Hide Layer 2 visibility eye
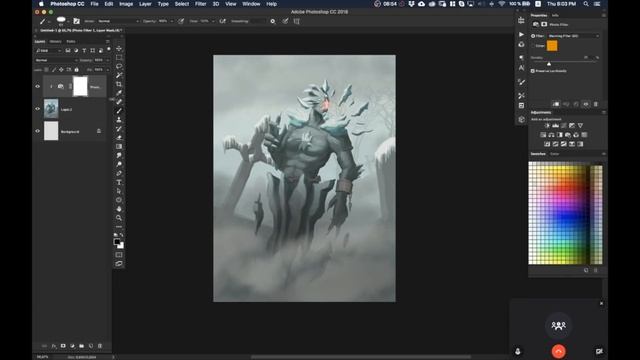The image size is (640, 360). coord(38,109)
